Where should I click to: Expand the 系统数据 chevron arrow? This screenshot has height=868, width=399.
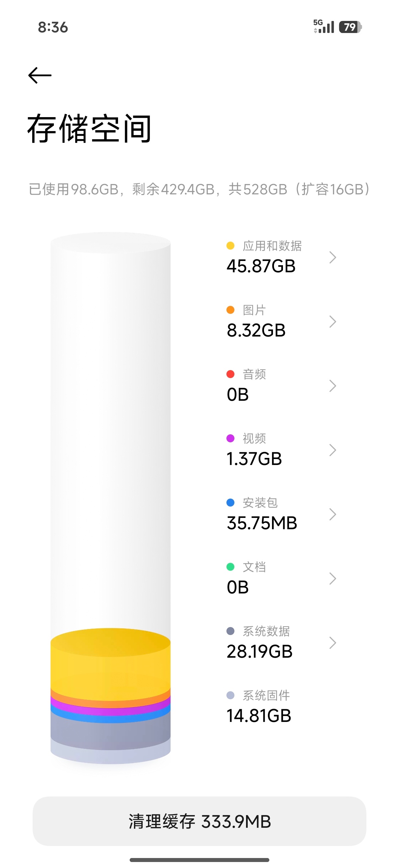click(332, 643)
